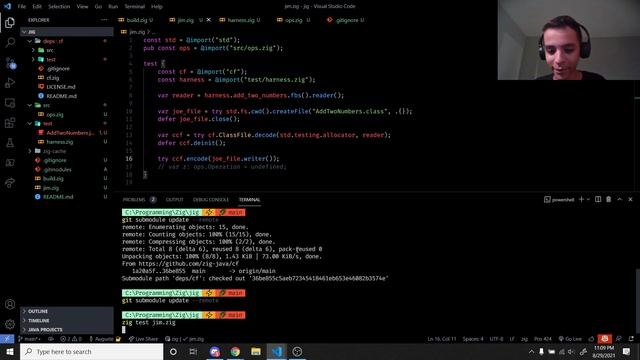This screenshot has height=360, width=640.
Task: Click Ln 16, Col 11 cursor position
Action: 442,339
